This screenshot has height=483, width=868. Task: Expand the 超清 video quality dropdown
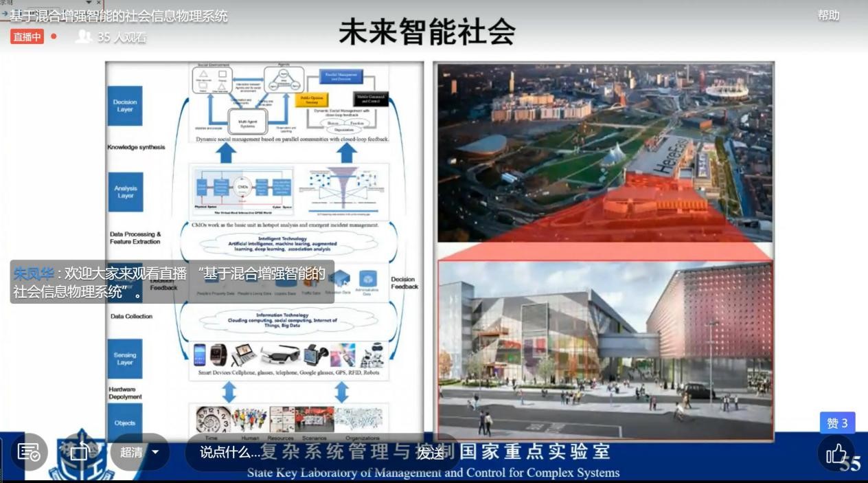coord(132,452)
